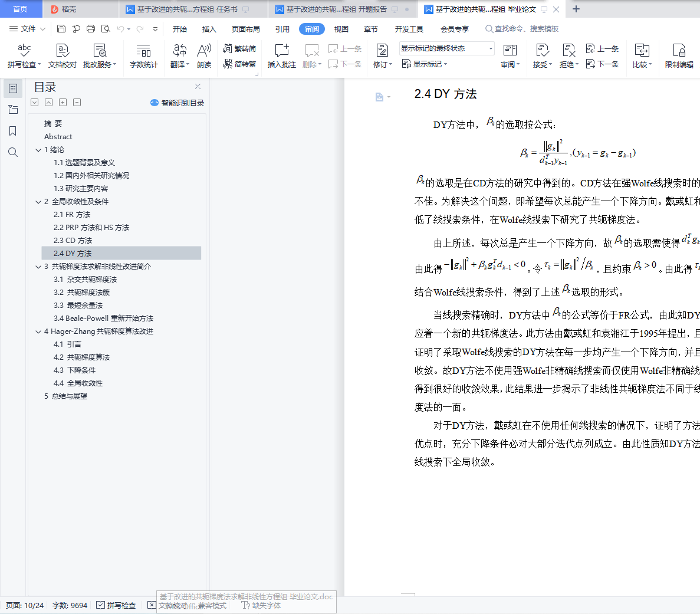Click the Save icon in quick access toolbar
The height and width of the screenshot is (614, 700).
coord(61,29)
